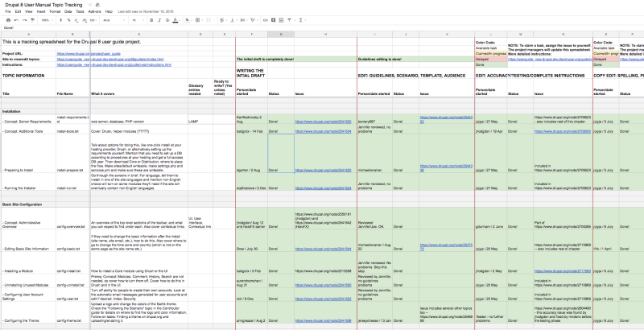644x330 pixels.
Task: Toggle Strikethrough formatting
Action: coord(167,20)
